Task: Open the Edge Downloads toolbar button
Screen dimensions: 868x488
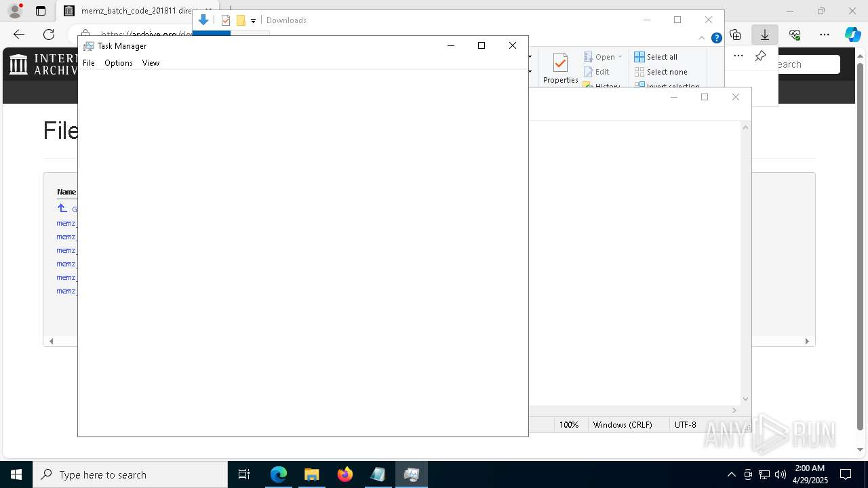Action: (765, 35)
